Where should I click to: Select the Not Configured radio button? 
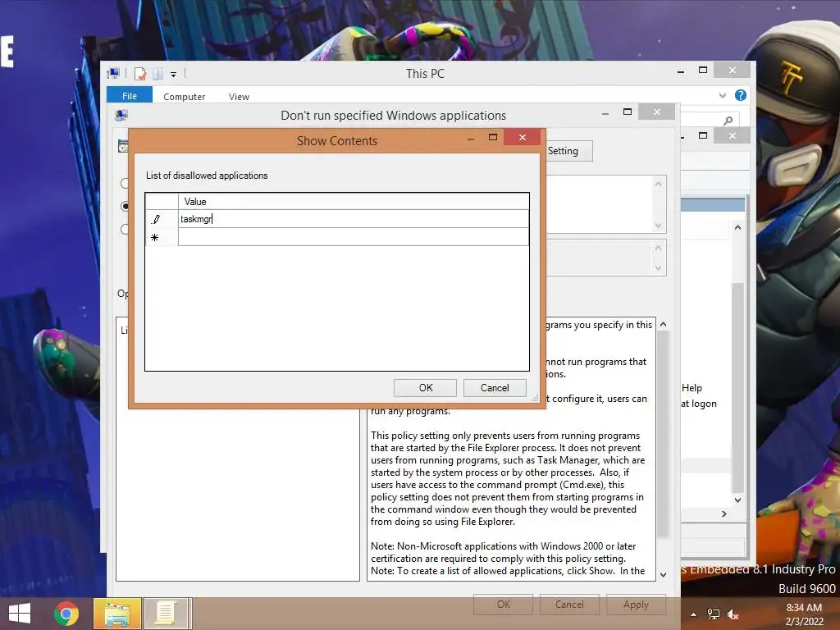click(x=125, y=183)
